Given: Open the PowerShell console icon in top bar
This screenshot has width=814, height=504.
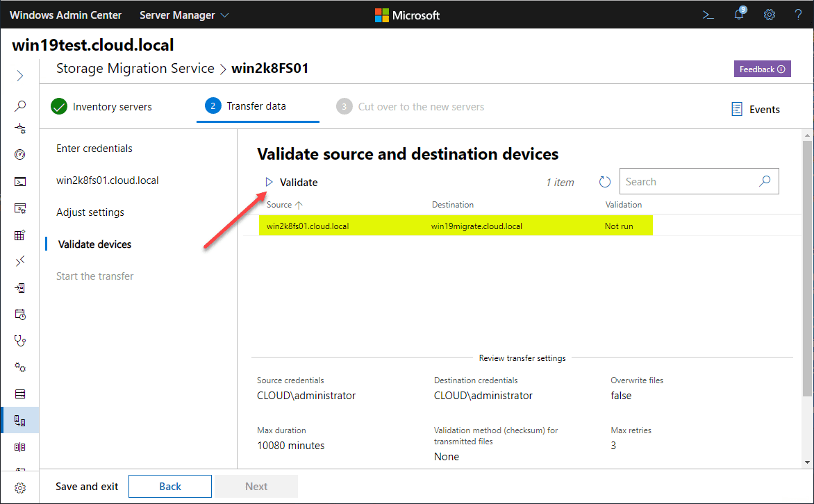Looking at the screenshot, I should coord(708,15).
